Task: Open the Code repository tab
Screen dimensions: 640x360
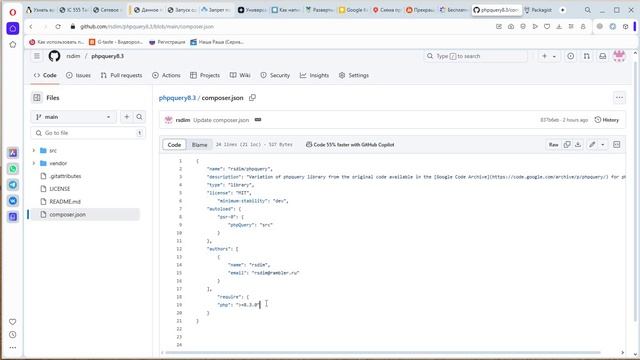Action: click(x=45, y=75)
